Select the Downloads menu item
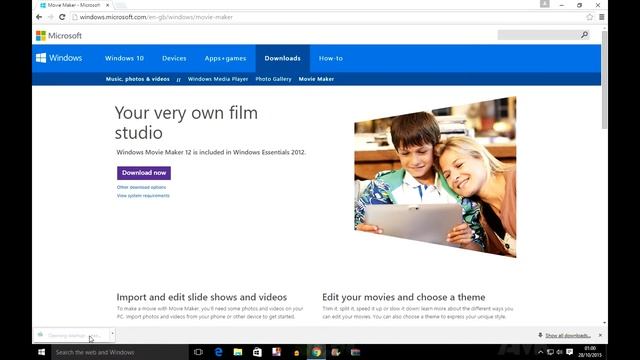This screenshot has height=360, width=640. (282, 58)
